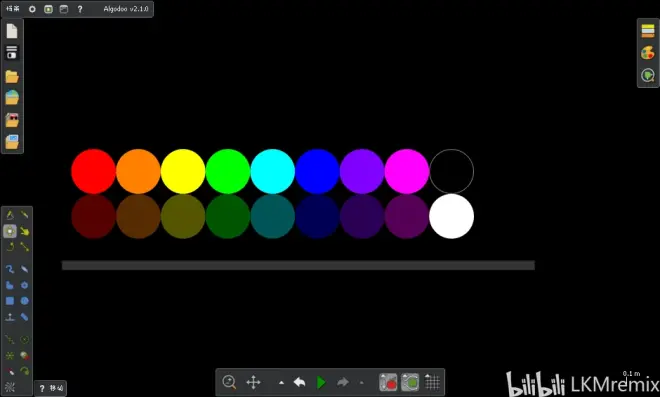
Task: Select the gear tool
Action: coord(24,285)
